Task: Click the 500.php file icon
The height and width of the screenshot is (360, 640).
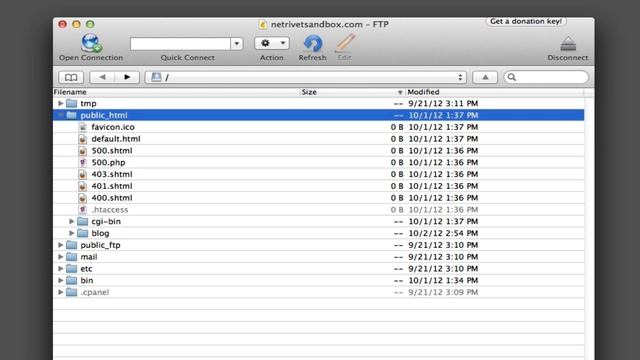Action: 82,162
